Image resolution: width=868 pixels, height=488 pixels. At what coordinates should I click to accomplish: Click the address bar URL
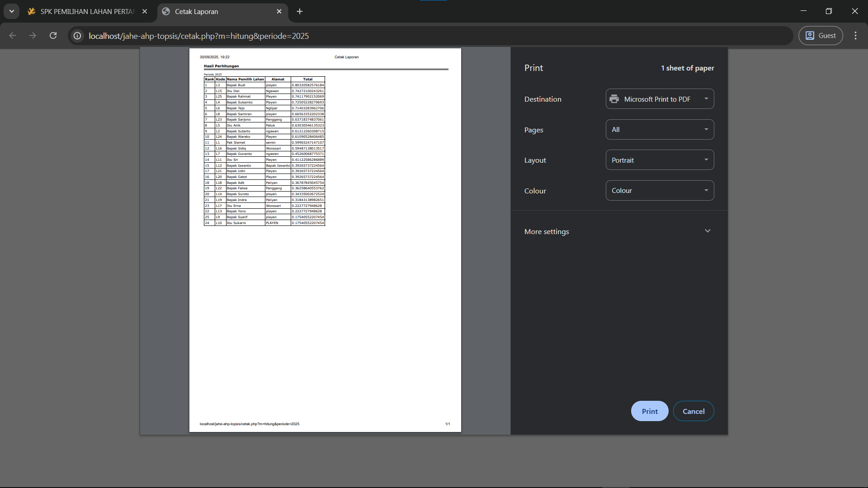(x=199, y=36)
